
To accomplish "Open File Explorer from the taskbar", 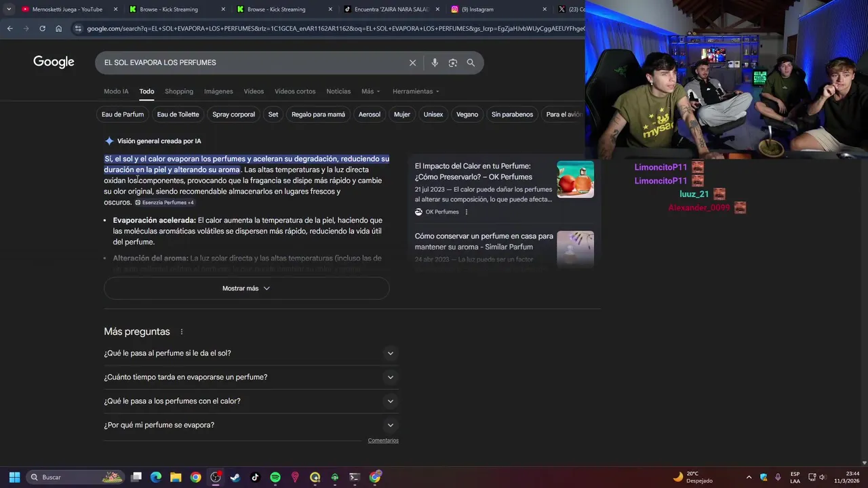I will pos(176,477).
